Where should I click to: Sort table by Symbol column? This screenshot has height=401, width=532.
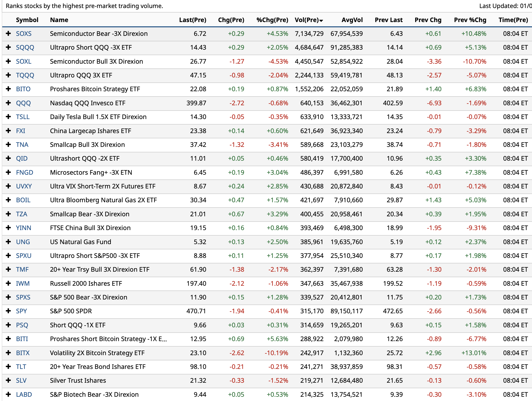27,20
